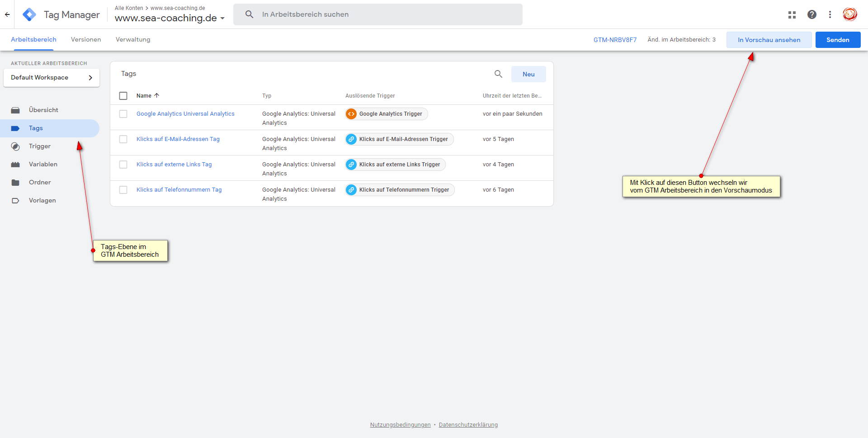Click the Trigger sidebar icon
This screenshot has height=438, width=868.
tap(15, 146)
